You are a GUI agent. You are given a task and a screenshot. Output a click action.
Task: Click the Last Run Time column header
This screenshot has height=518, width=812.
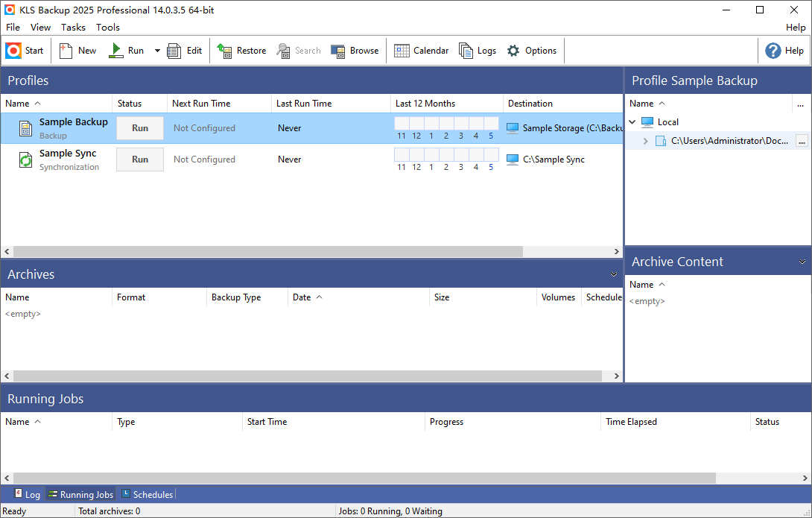point(331,103)
